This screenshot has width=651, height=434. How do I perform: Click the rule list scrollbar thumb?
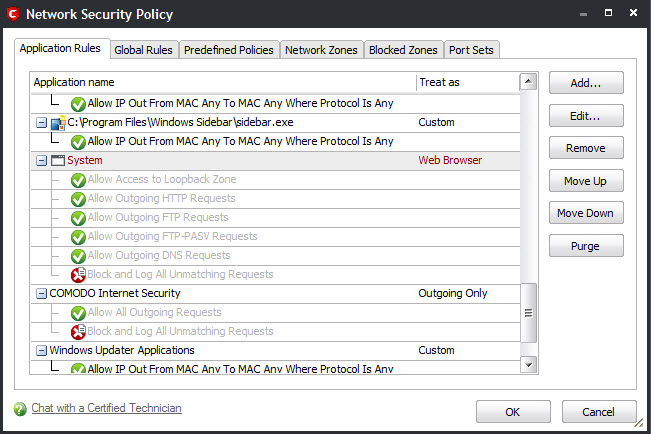[528, 313]
